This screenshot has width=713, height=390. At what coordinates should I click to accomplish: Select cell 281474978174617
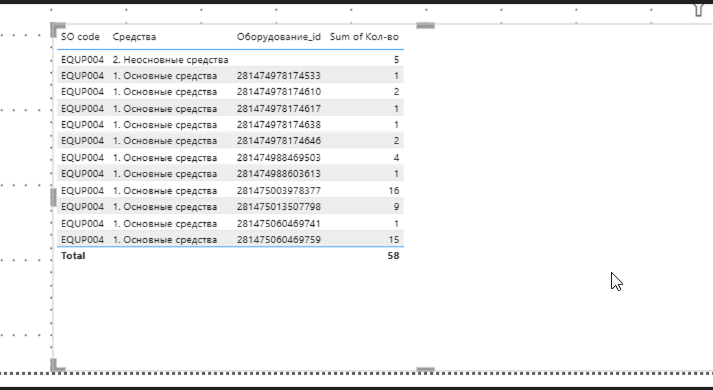click(x=278, y=109)
